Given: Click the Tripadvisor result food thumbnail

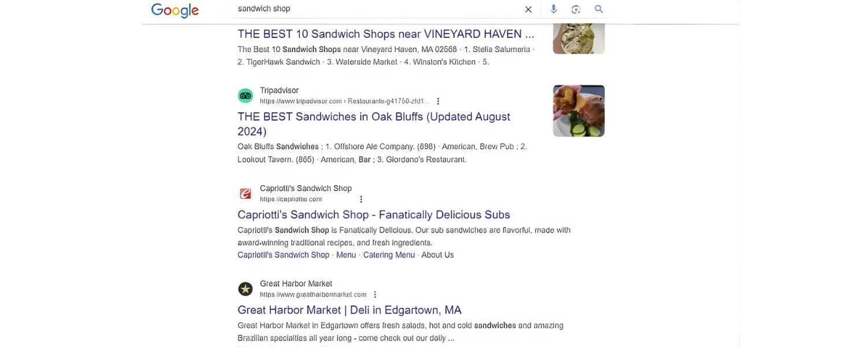Looking at the screenshot, I should [579, 111].
